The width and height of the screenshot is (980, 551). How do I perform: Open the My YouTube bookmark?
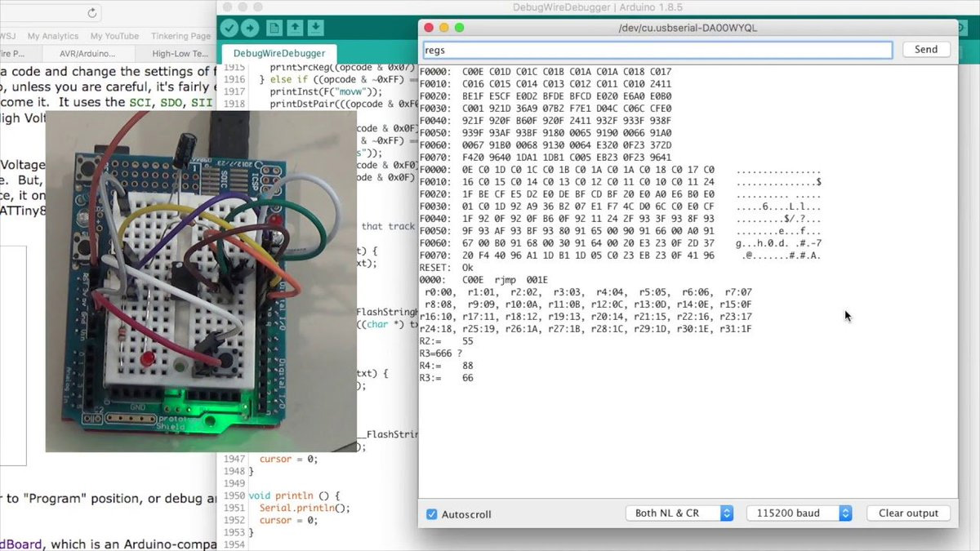pos(114,36)
